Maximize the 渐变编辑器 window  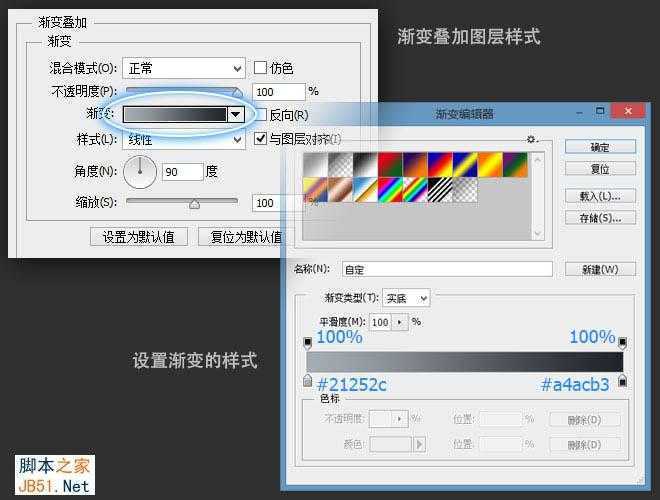coord(600,111)
